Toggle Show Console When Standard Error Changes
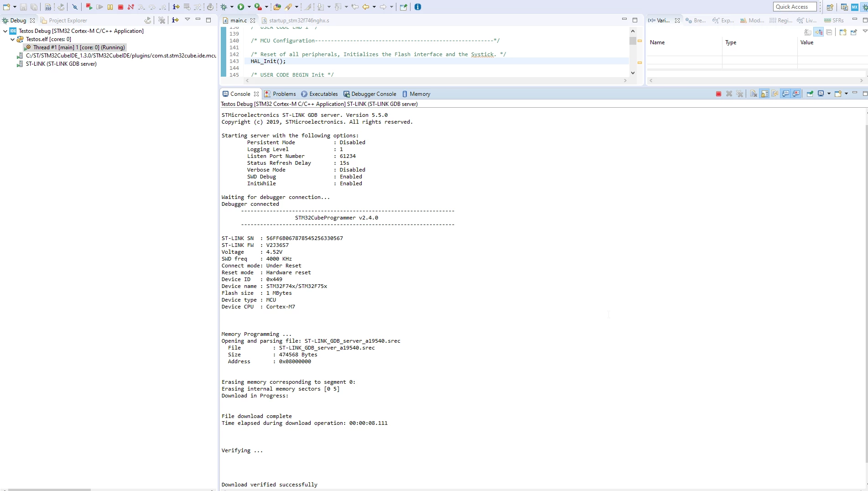The height and width of the screenshot is (491, 868). tap(796, 94)
